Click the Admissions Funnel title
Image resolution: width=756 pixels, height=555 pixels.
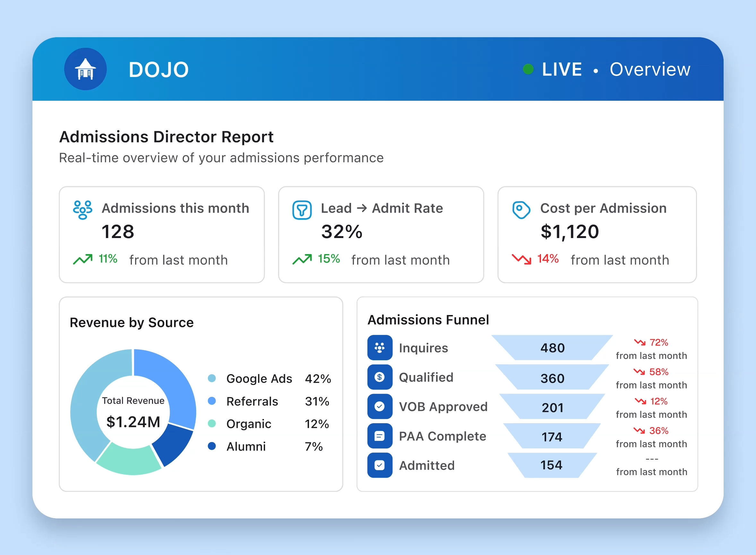428,320
